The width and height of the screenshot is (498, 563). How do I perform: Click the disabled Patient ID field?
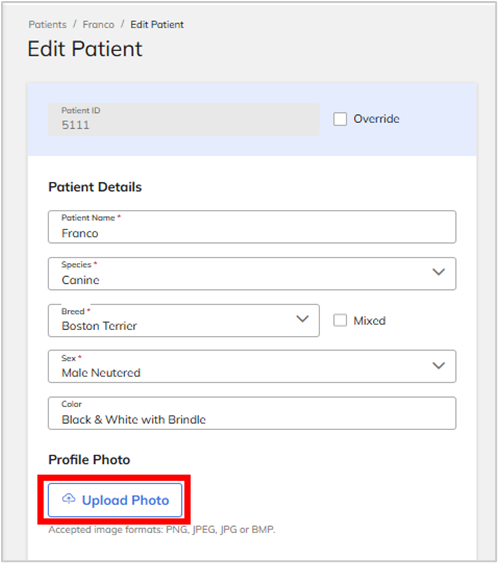(184, 120)
